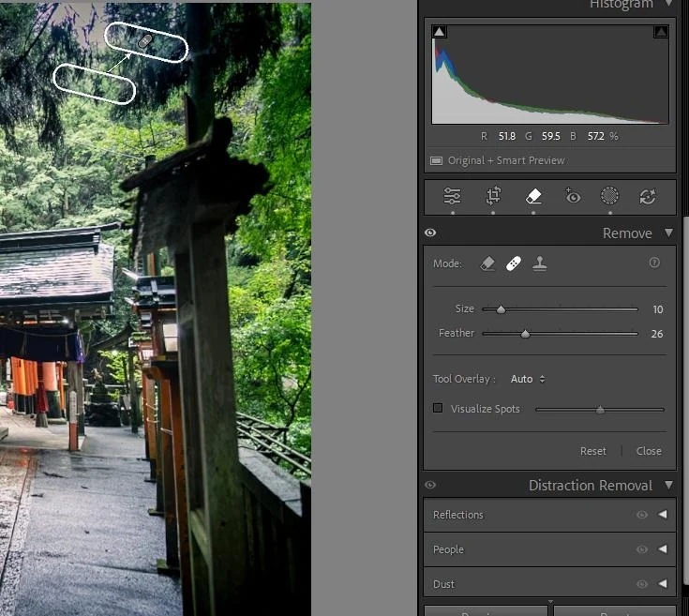Toggle Remove panel visibility eye

click(430, 233)
